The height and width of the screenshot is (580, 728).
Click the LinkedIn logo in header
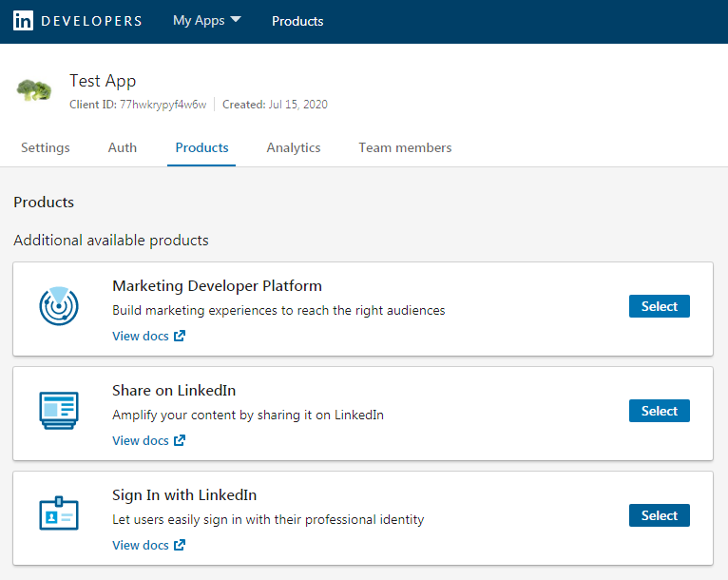(x=23, y=21)
